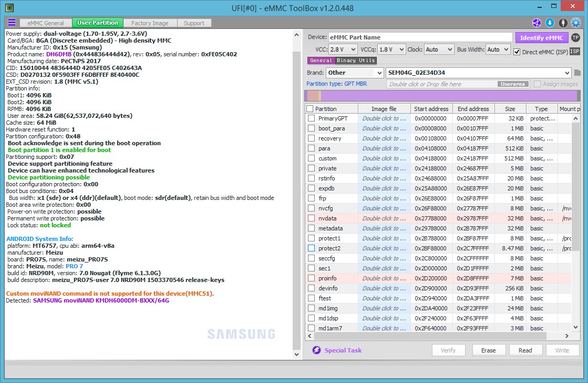
Task: Open the Factory Image tab
Action: pyautogui.click(x=150, y=23)
